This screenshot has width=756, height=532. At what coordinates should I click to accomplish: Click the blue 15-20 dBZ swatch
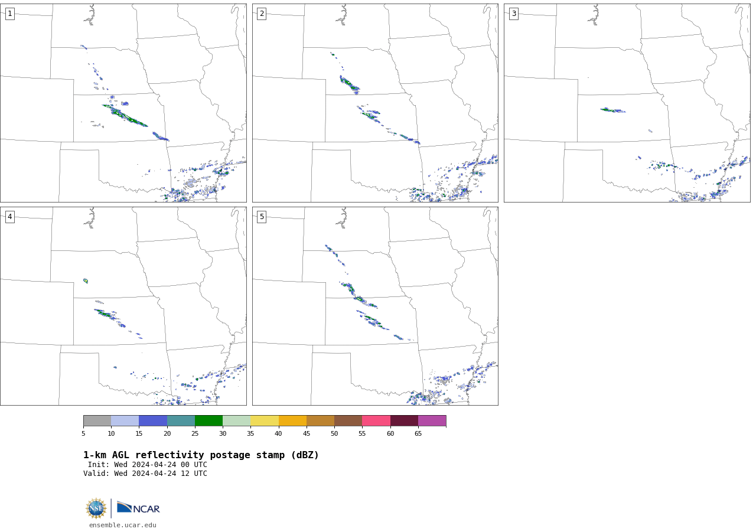click(x=153, y=420)
